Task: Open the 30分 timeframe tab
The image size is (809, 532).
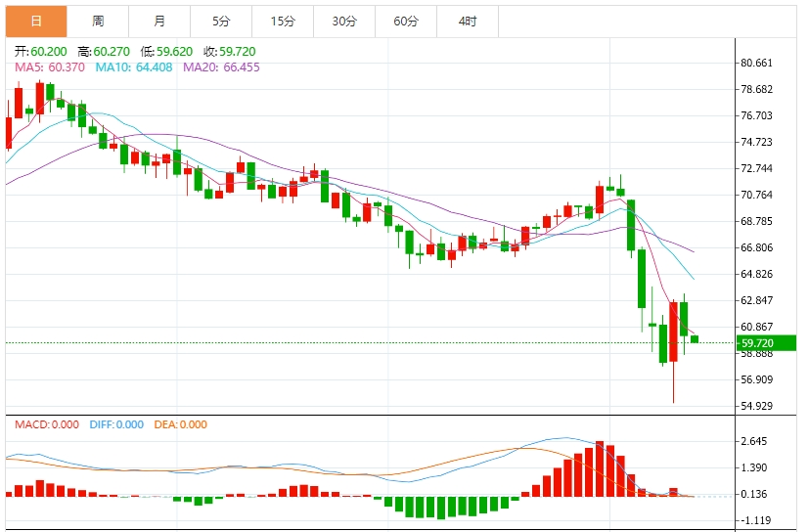Action: point(344,22)
